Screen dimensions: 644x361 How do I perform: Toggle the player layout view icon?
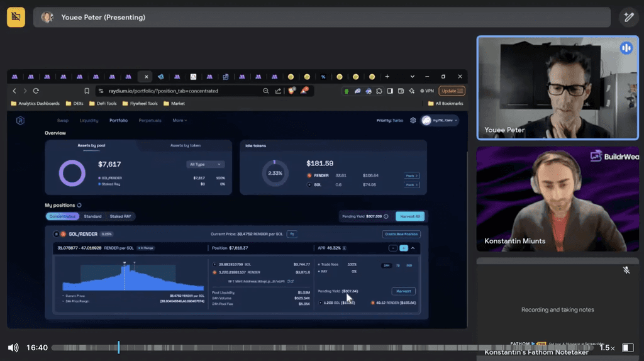click(x=628, y=347)
